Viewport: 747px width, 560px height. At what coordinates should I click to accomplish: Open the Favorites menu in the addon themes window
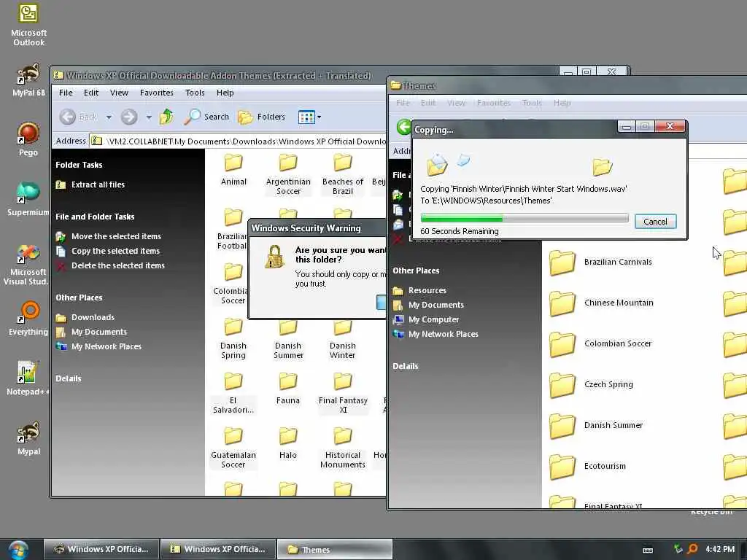click(x=157, y=93)
